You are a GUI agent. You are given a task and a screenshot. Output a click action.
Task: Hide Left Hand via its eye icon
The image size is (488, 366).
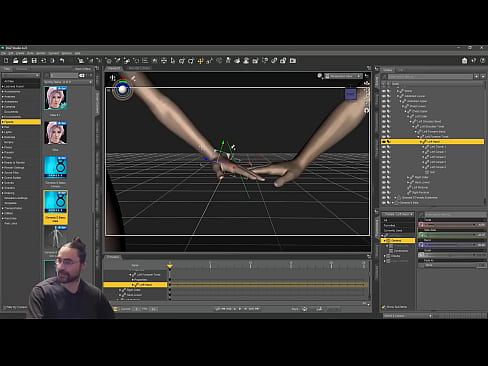[x=384, y=142]
